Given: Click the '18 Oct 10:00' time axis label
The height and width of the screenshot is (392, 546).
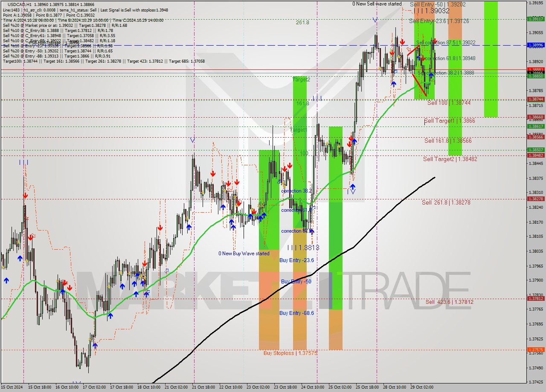Looking at the screenshot, I should [x=149, y=387].
